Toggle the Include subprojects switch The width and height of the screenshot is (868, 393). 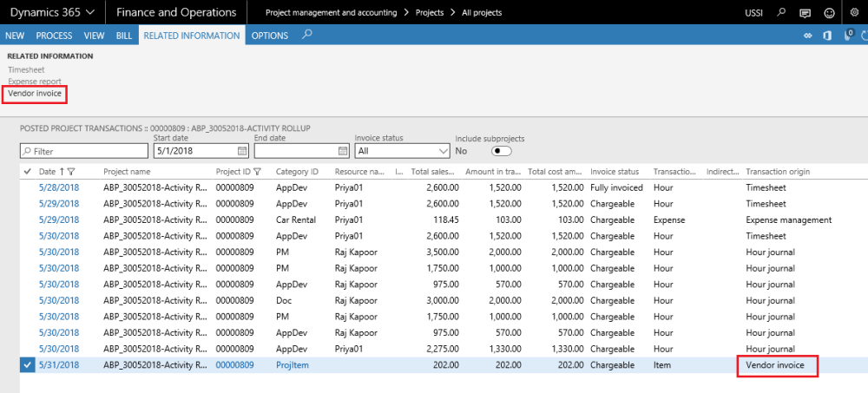tap(502, 151)
